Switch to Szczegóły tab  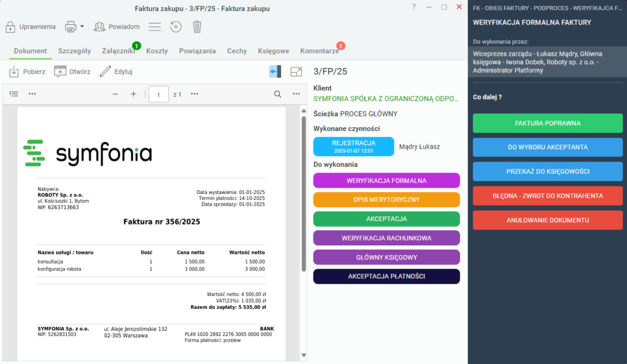click(x=74, y=51)
